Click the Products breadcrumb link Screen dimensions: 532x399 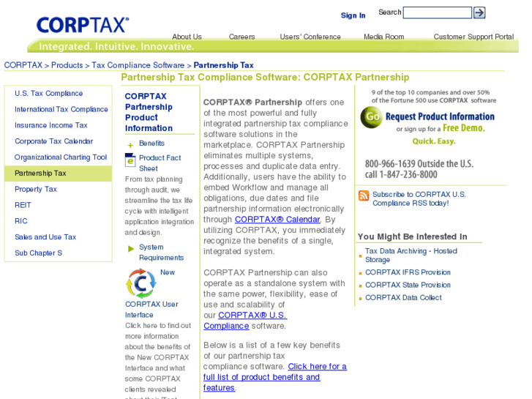pos(67,65)
